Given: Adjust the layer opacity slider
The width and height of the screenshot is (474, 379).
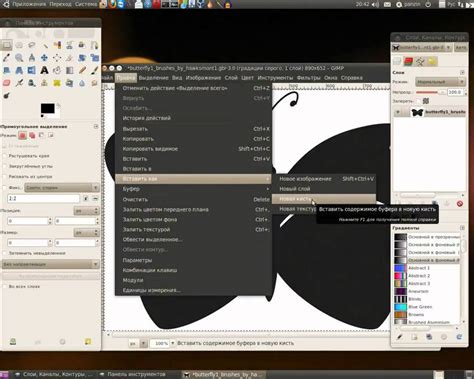Looking at the screenshot, I should 430,92.
